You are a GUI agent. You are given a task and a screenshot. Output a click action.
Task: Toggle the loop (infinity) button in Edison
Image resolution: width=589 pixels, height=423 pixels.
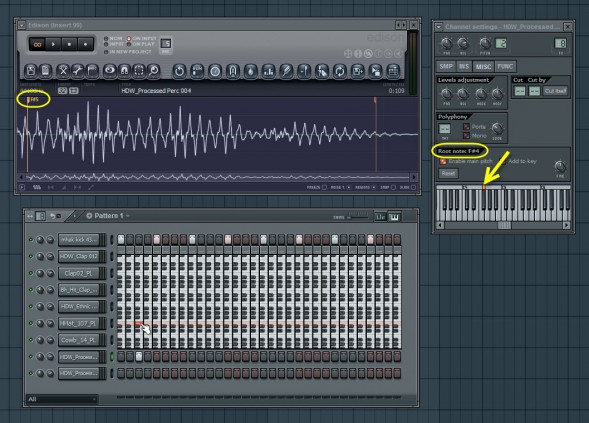pos(37,44)
